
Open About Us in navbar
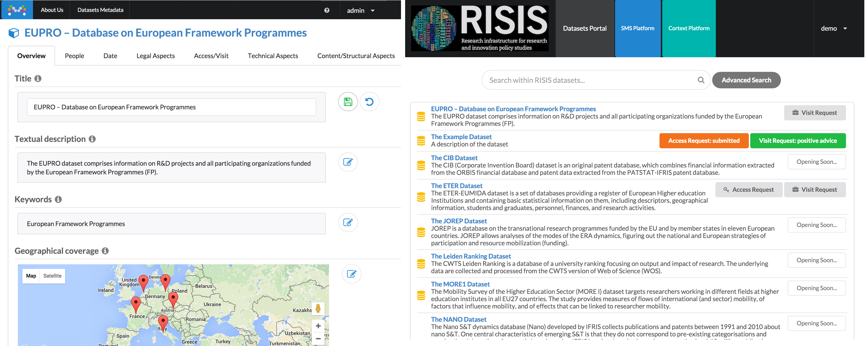tap(52, 10)
